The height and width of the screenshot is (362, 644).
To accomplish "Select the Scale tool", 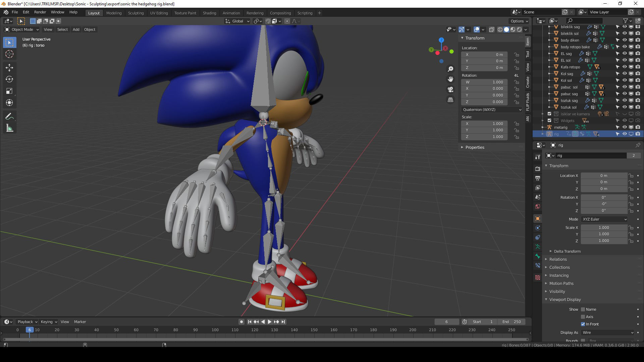I will [9, 91].
